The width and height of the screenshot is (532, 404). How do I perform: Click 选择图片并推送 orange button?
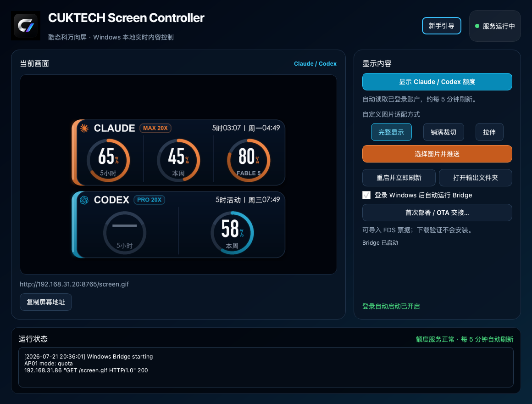(x=437, y=154)
